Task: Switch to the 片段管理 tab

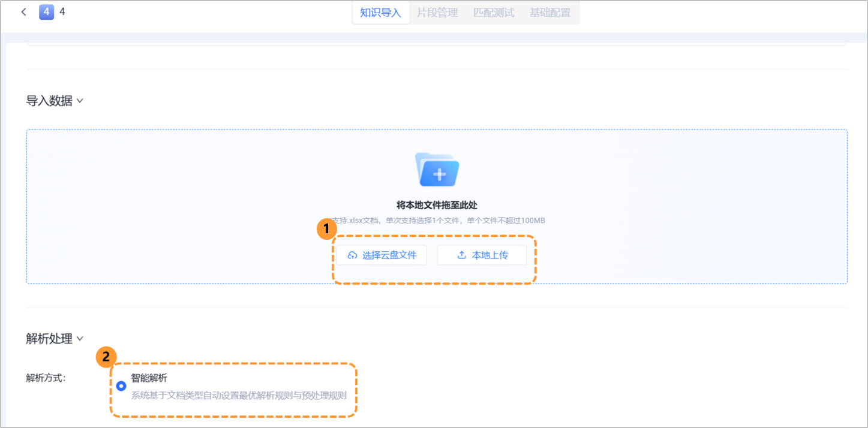Action: pyautogui.click(x=436, y=12)
